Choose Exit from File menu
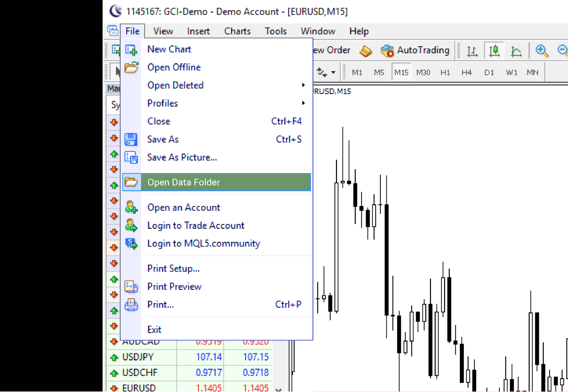This screenshot has height=392, width=568. pos(217,330)
